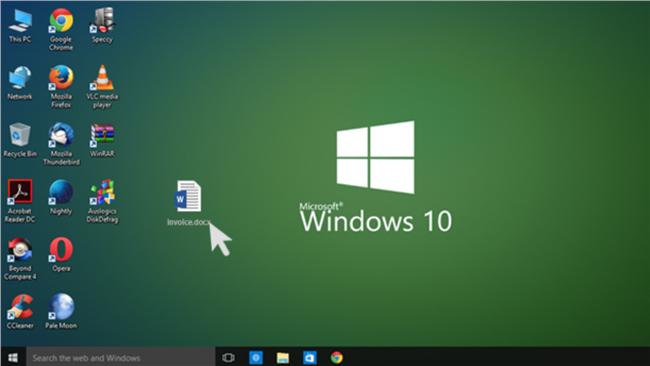Open File Explorer from the taskbar
The image size is (650, 366).
point(283,357)
